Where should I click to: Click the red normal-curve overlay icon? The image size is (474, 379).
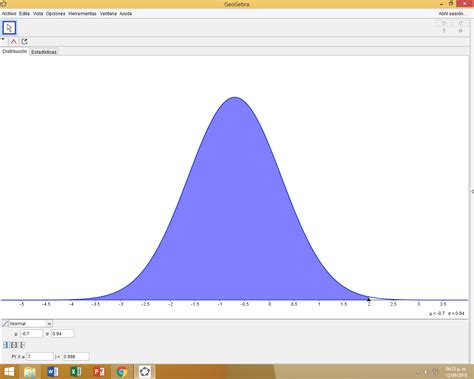point(14,41)
